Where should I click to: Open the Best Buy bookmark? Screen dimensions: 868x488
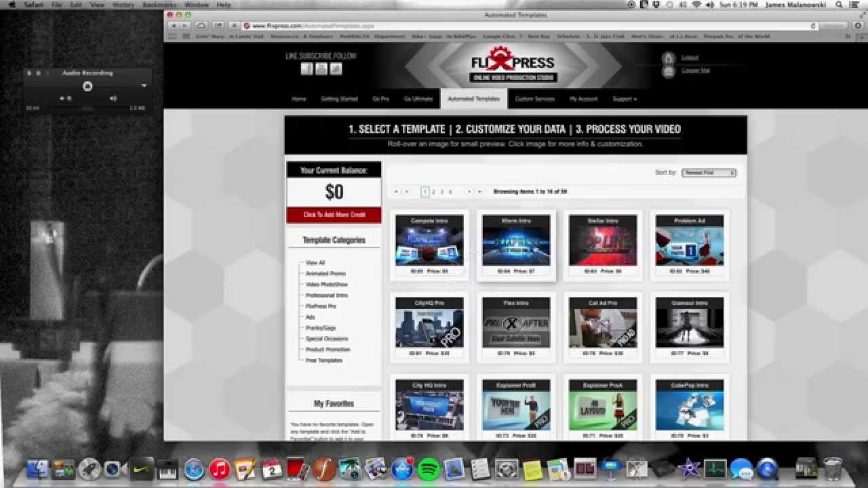[x=538, y=36]
